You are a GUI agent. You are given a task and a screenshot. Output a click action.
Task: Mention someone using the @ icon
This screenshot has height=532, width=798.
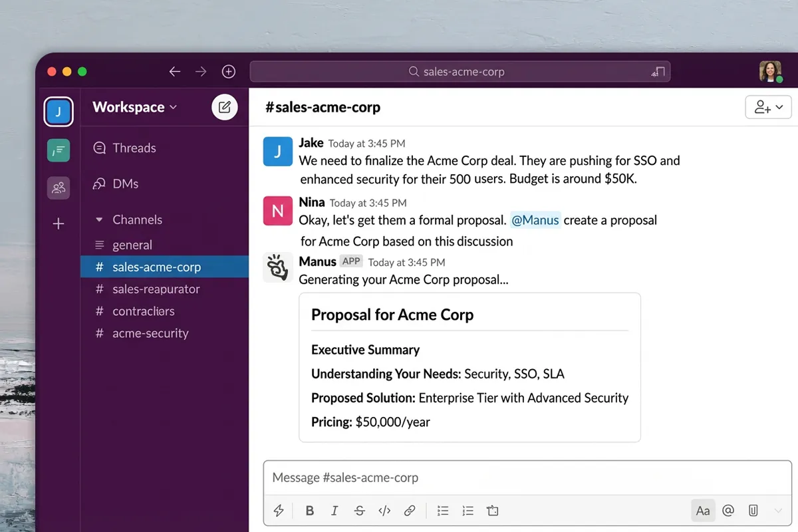pyautogui.click(x=728, y=511)
